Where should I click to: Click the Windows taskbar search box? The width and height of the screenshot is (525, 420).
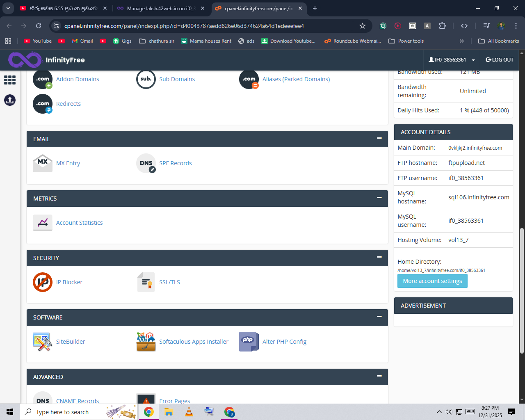[x=79, y=412]
